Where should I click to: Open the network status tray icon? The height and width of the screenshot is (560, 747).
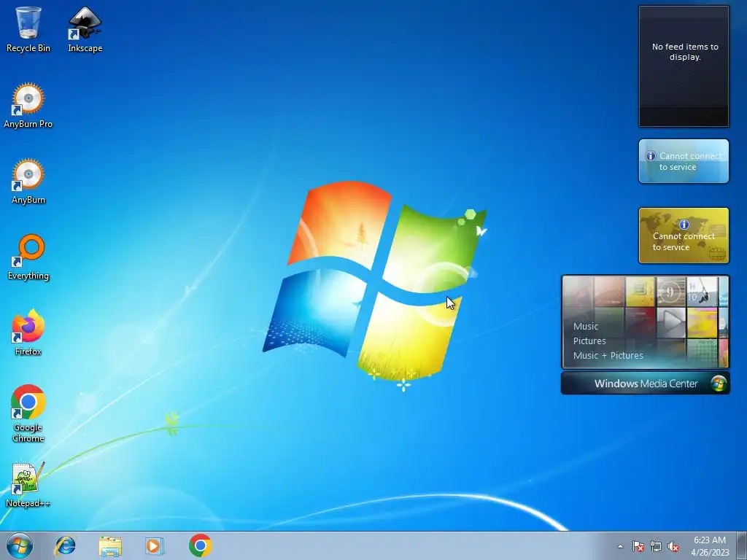pyautogui.click(x=656, y=546)
